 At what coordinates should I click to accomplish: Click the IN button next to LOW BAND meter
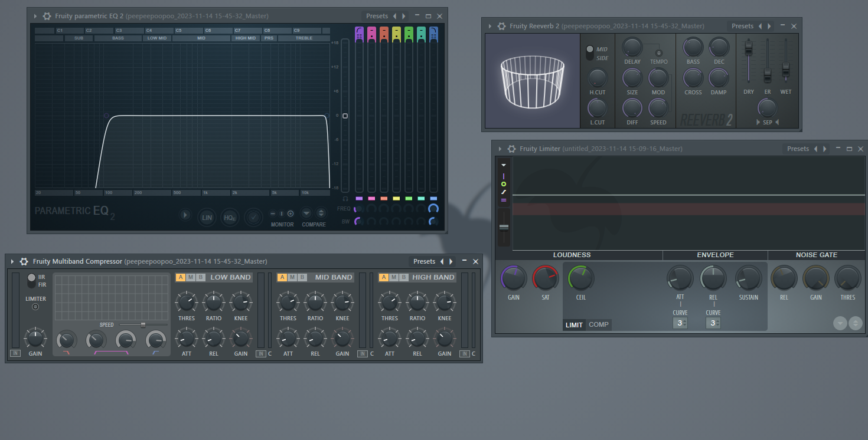(x=260, y=353)
